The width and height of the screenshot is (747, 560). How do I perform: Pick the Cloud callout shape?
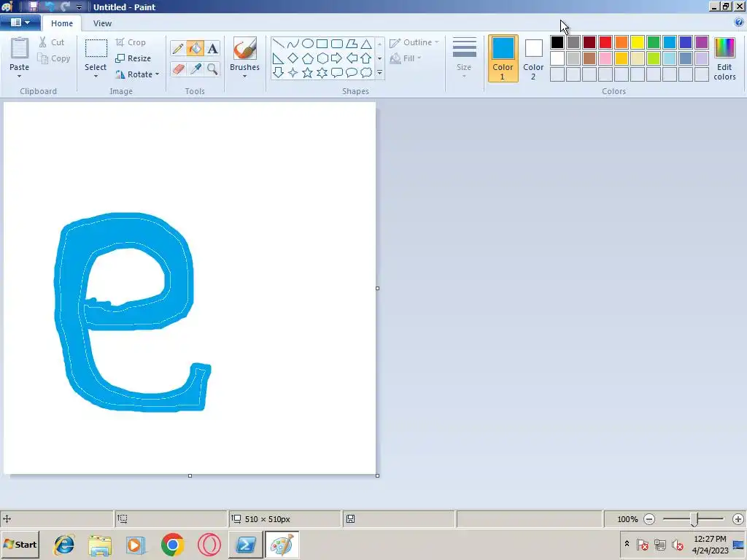366,73
